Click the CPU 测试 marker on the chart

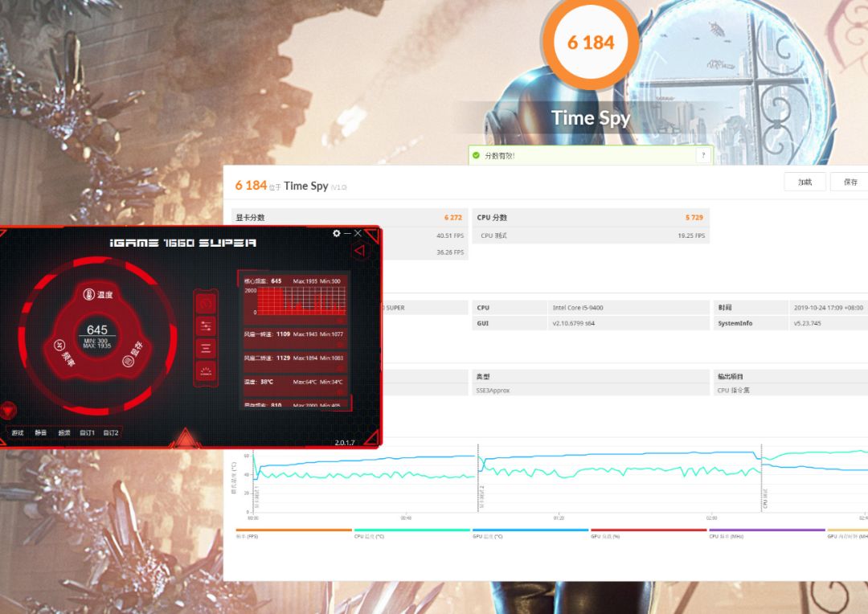click(766, 498)
